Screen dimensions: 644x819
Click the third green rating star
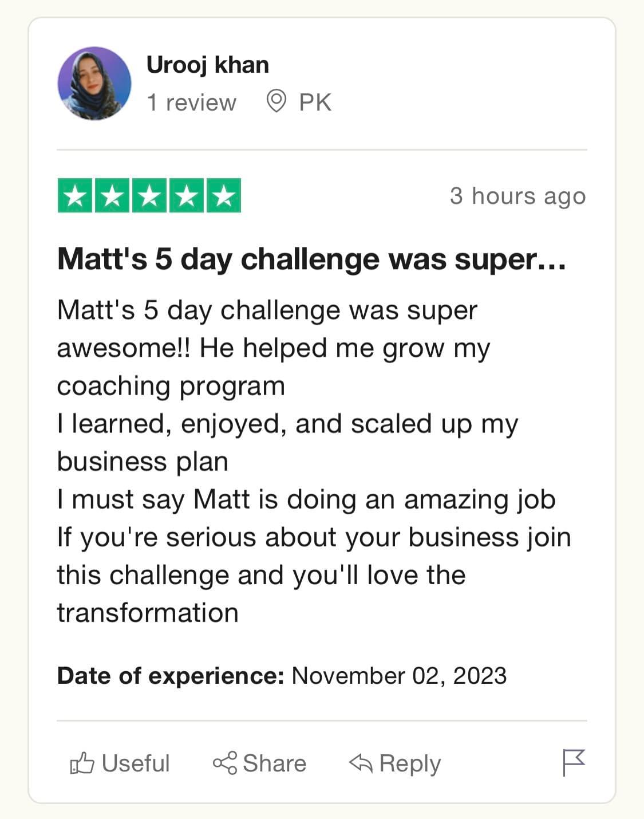point(149,196)
